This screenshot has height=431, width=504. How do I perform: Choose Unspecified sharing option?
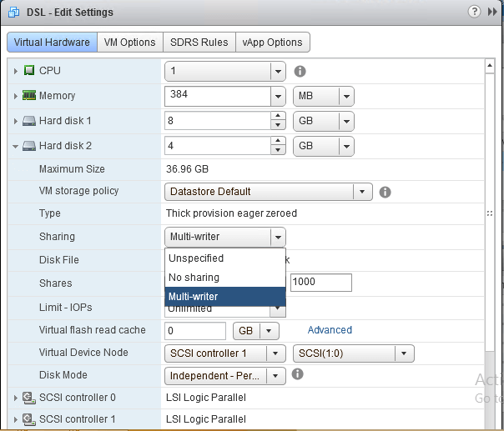point(196,258)
